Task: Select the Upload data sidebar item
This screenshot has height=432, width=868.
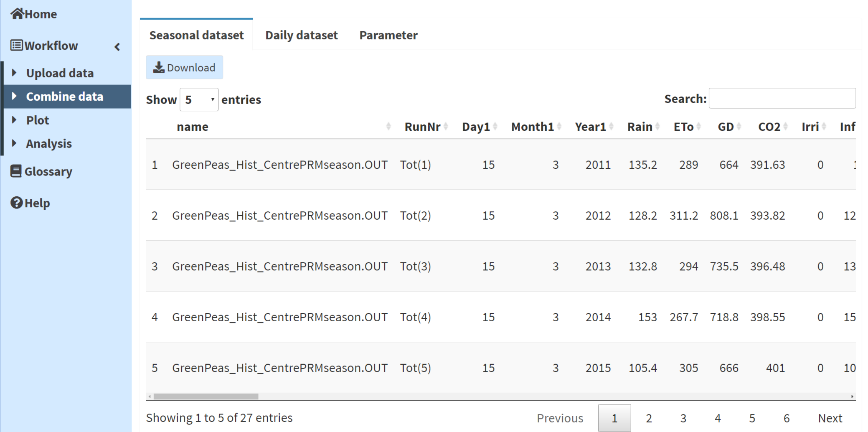Action: point(59,73)
